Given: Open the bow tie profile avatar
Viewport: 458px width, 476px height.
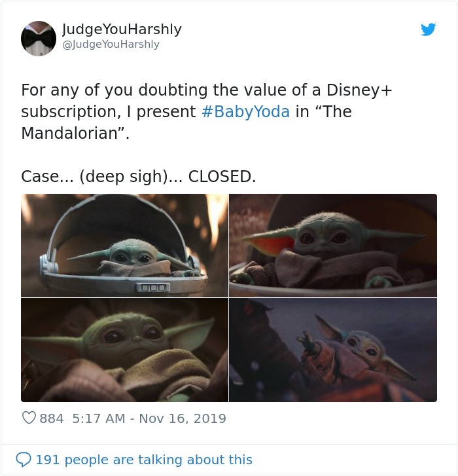Looking at the screenshot, I should pos(39,38).
